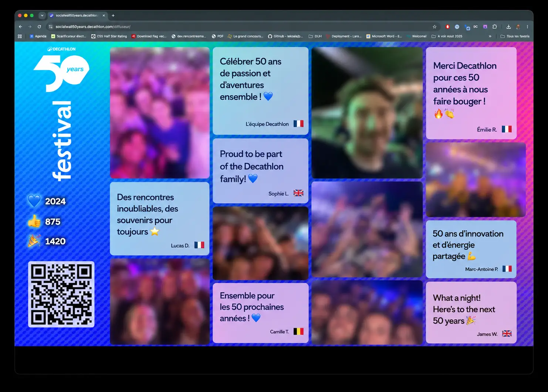Select the 'Ensemble pour les 50 prochaines' message
The width and height of the screenshot is (548, 392).
click(x=251, y=307)
